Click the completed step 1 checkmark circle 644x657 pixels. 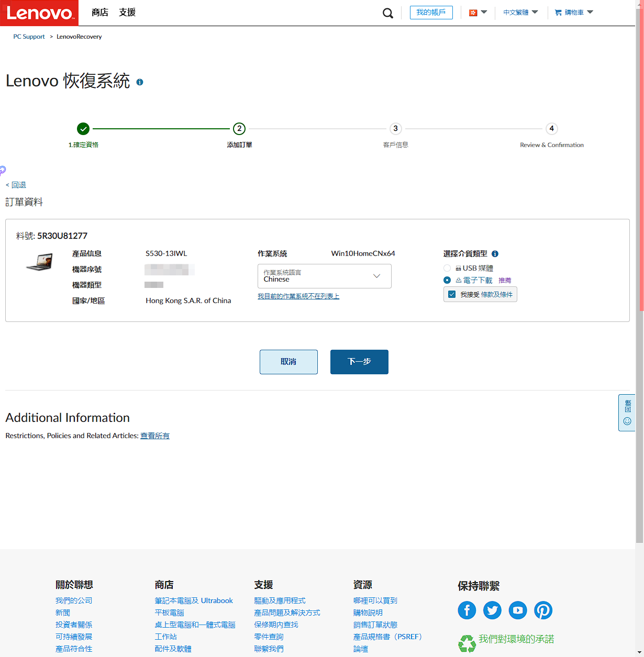[83, 129]
